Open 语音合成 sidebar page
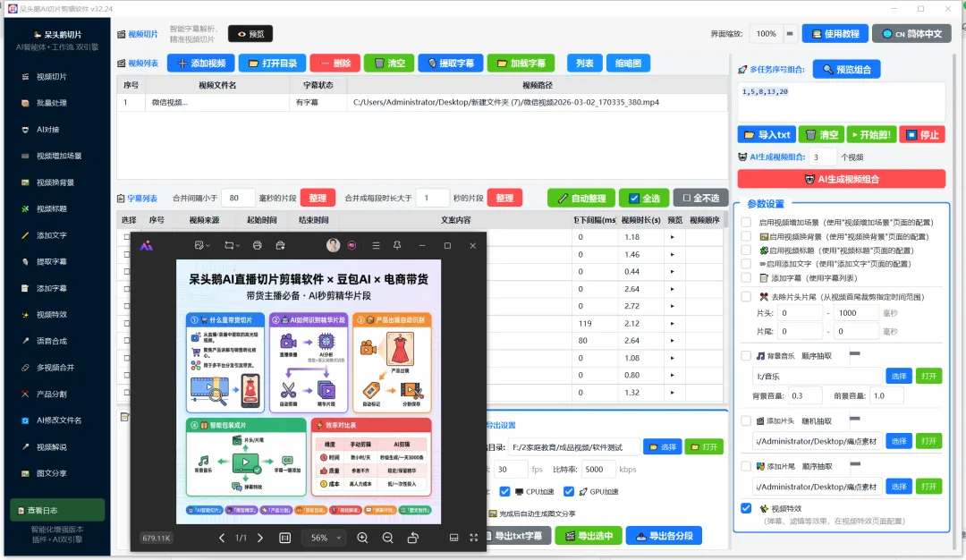The height and width of the screenshot is (560, 966). point(51,341)
